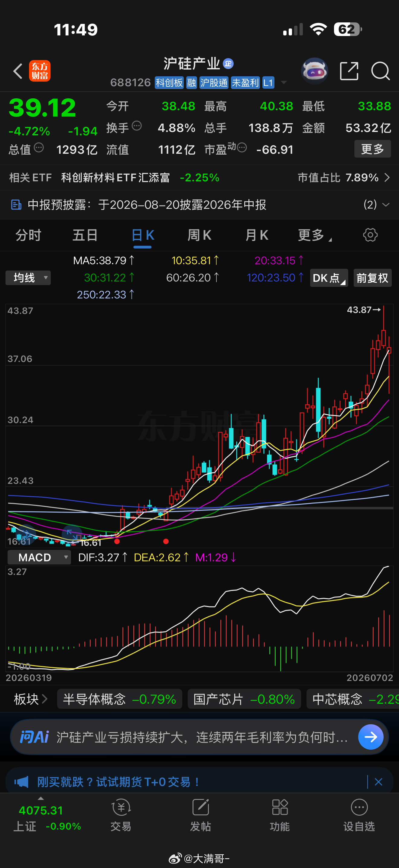Tap the 上证 4075.31 index quote
399x868 pixels.
click(x=47, y=817)
